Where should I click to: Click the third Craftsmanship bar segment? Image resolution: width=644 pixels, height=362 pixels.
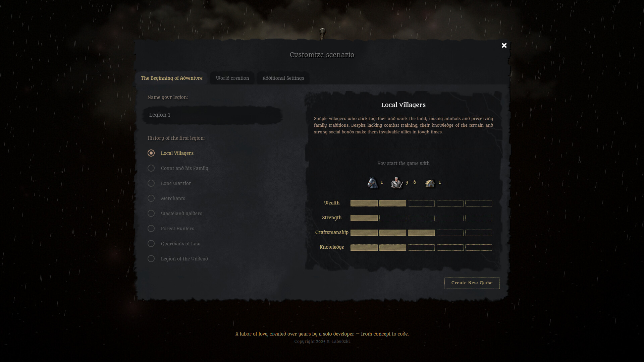(x=421, y=233)
